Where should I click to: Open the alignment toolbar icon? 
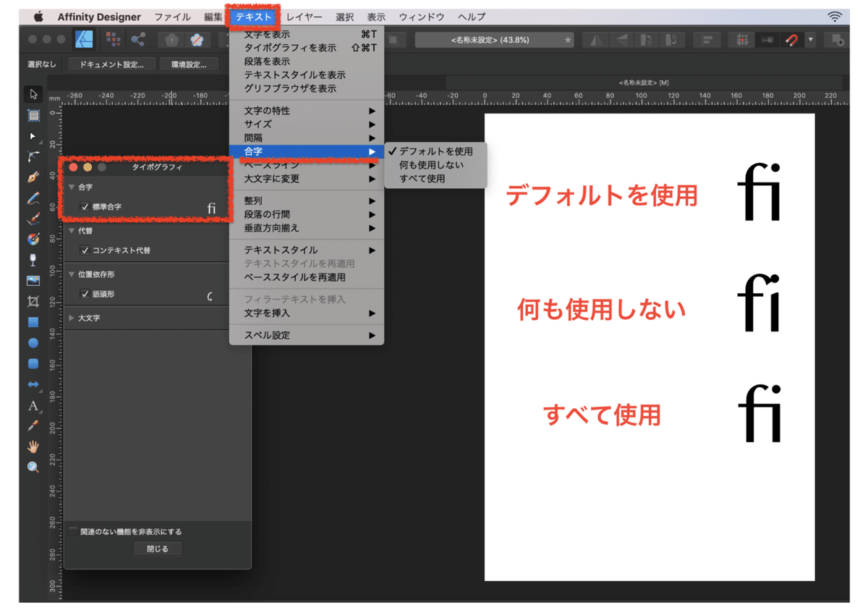708,40
